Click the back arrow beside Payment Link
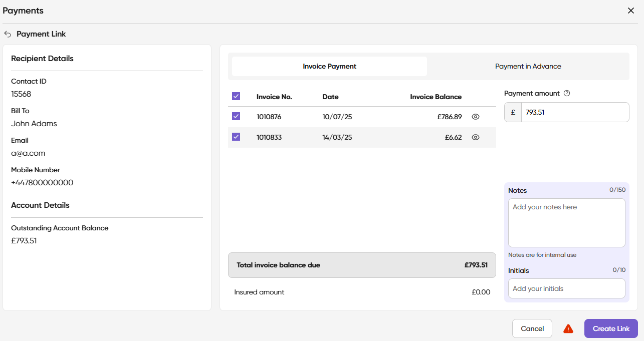644x341 pixels. click(x=8, y=34)
